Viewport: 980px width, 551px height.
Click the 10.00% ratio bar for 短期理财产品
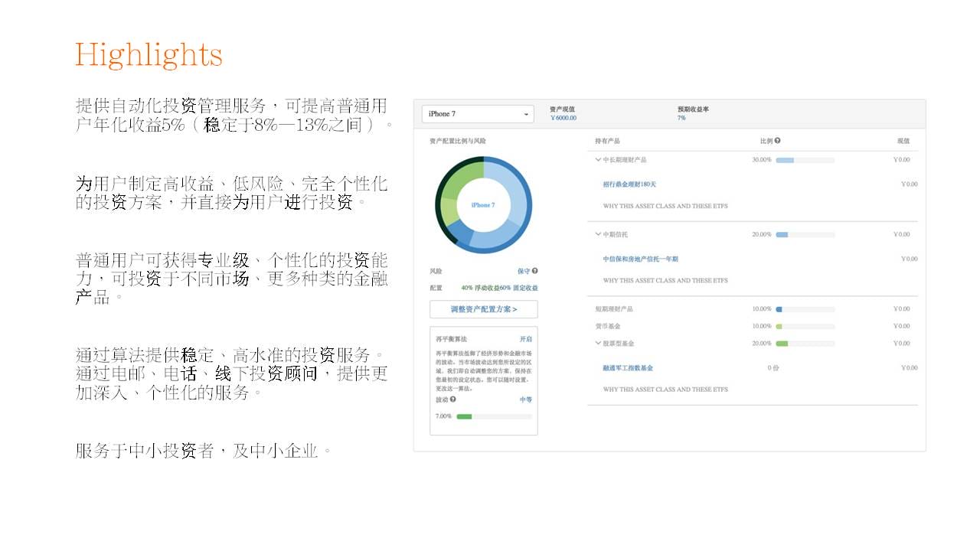click(805, 309)
